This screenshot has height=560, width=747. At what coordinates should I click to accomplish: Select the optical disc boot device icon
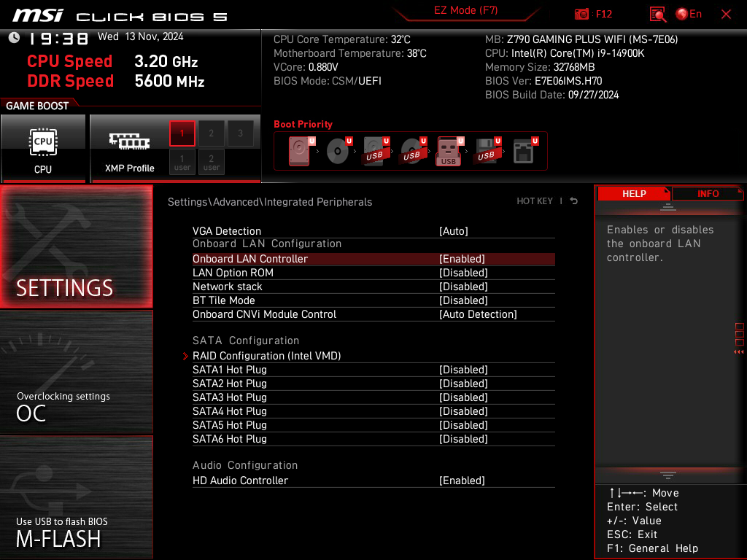click(x=338, y=151)
